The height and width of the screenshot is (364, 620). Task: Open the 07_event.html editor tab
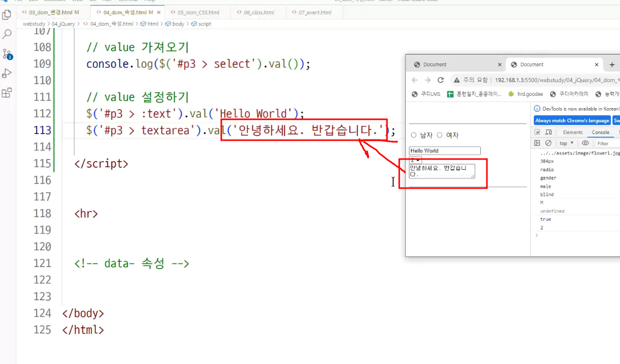[x=315, y=12]
